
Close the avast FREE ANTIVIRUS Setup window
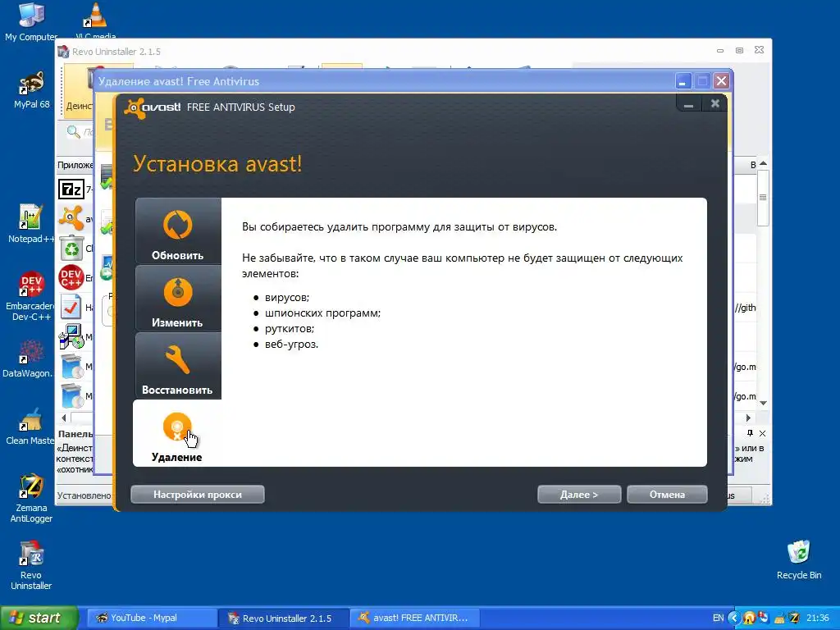pos(714,104)
